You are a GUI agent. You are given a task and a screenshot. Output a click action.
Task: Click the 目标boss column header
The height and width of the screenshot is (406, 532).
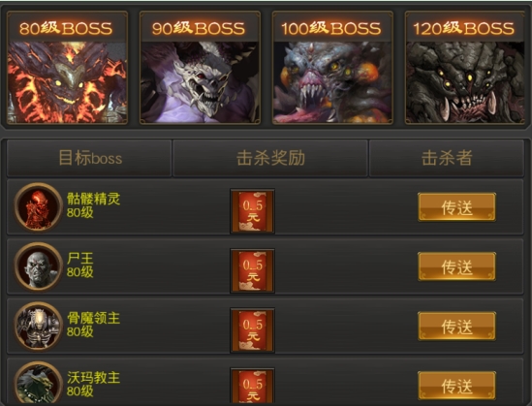pyautogui.click(x=89, y=158)
